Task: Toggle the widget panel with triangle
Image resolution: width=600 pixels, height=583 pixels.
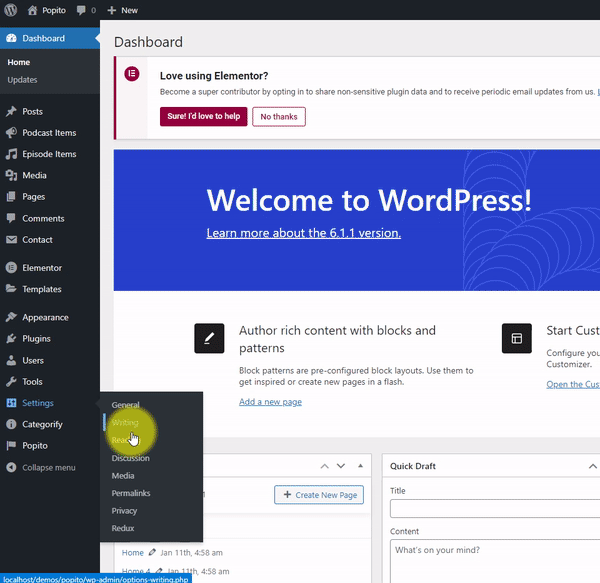Action: point(360,466)
